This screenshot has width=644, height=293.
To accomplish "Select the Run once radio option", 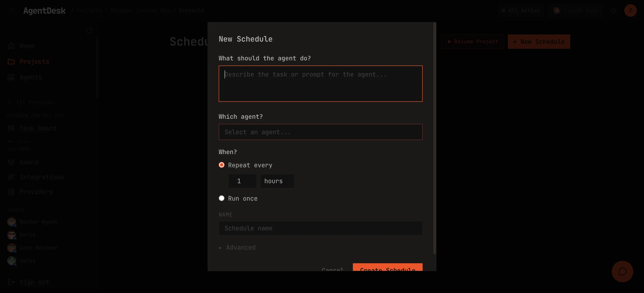I will point(222,198).
